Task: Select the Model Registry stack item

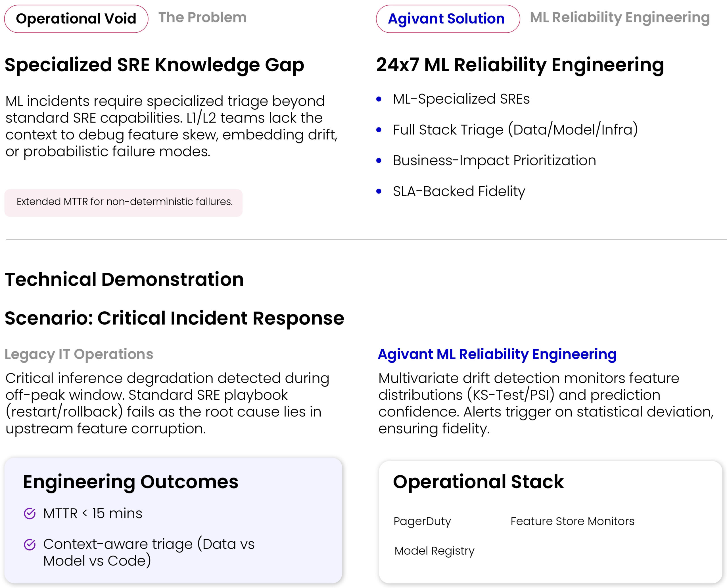Action: click(434, 551)
